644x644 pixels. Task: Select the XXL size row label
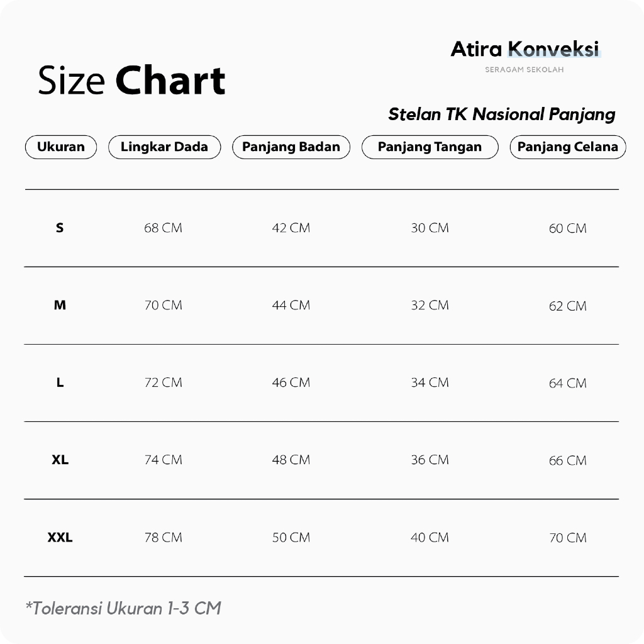(60, 538)
